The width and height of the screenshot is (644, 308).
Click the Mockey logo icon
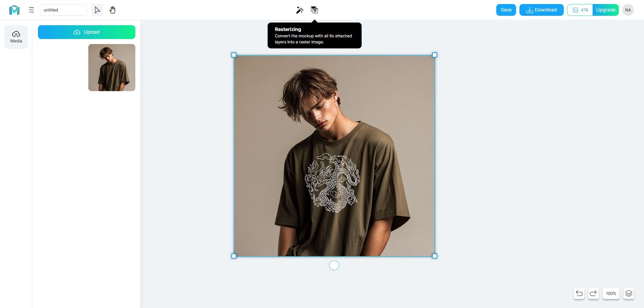[14, 10]
